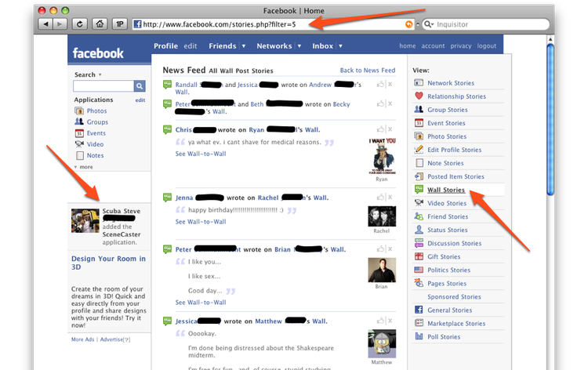Open the Friends dropdown arrow
Viewport: 588px width, 370px height.
click(x=244, y=46)
